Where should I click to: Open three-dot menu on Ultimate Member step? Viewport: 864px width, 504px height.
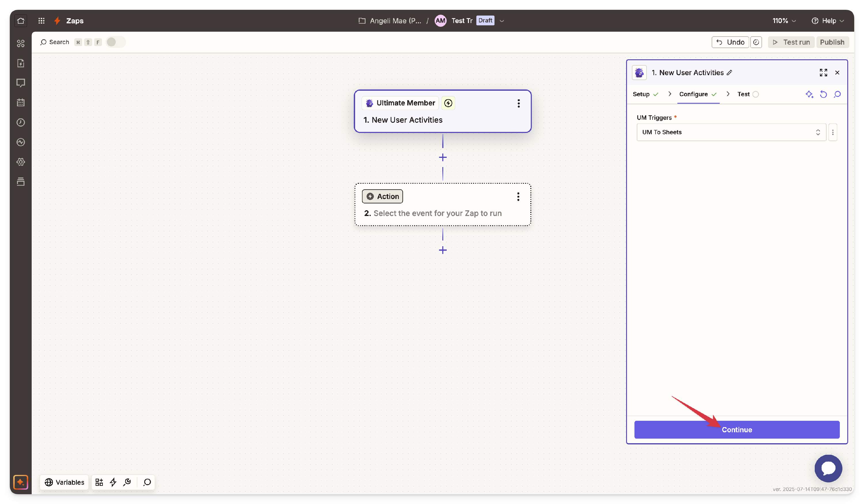518,103
